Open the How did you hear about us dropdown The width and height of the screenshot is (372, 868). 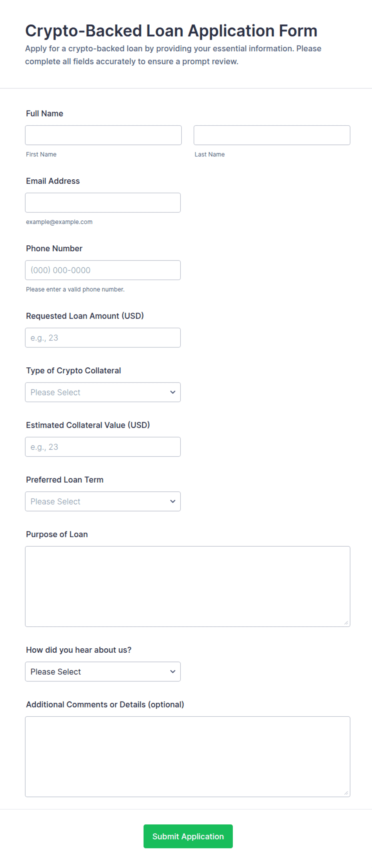pos(103,672)
